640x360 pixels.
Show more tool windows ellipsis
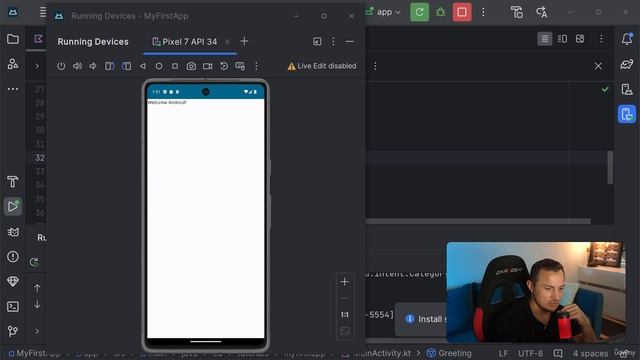(13, 89)
